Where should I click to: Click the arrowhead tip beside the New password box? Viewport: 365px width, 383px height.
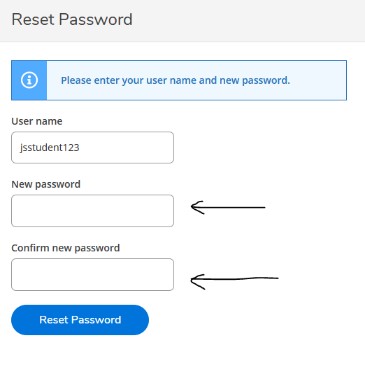(x=192, y=207)
